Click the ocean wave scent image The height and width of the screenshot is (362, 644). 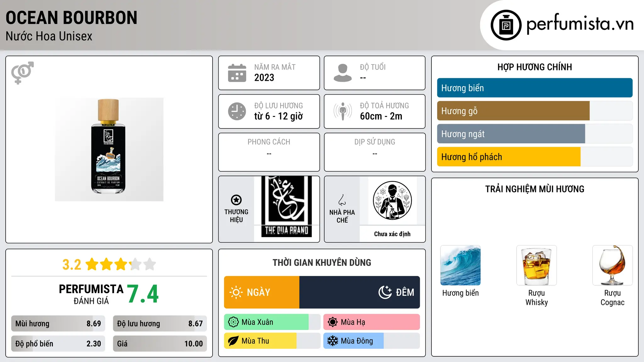point(460,265)
